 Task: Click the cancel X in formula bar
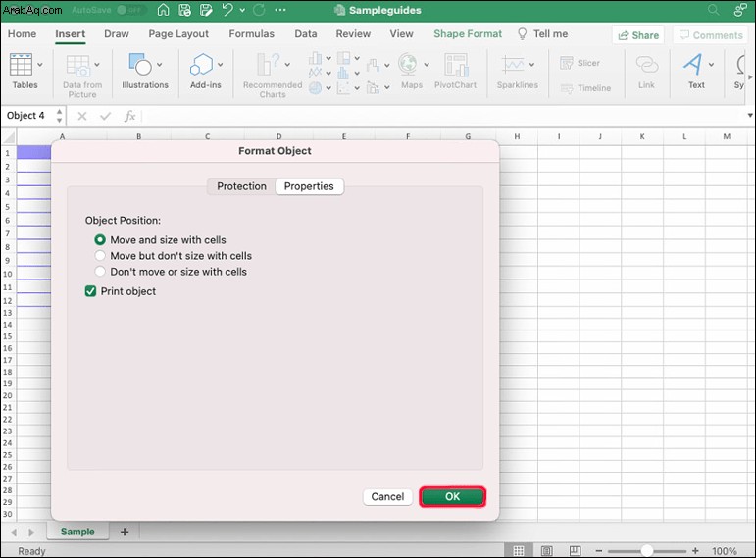point(82,116)
